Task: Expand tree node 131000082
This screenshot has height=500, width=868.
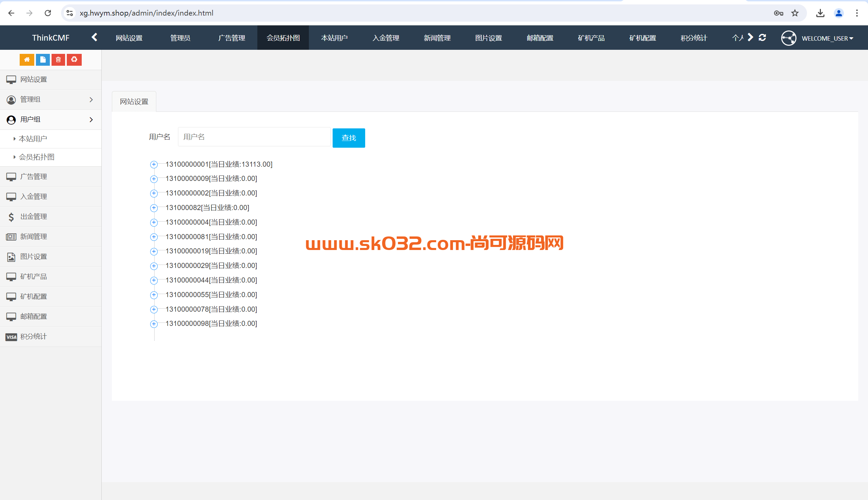Action: [x=154, y=208]
